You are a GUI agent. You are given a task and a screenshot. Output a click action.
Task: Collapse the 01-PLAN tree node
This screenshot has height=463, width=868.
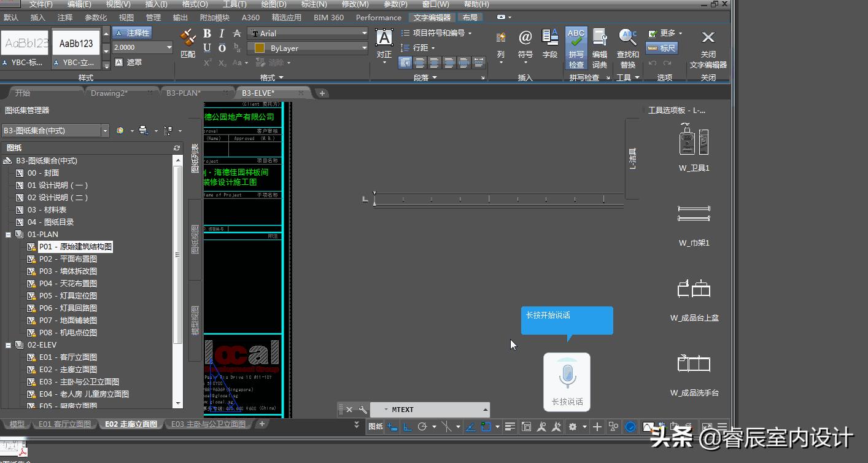[x=9, y=235]
